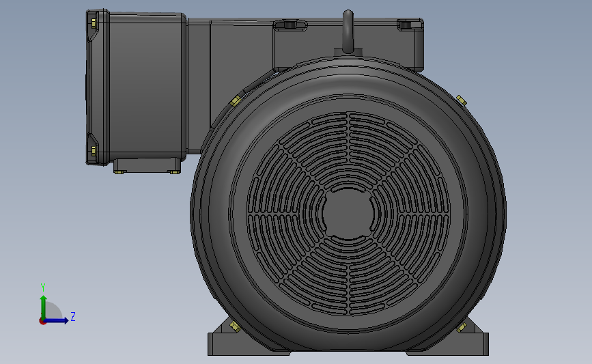Viewport: 592px width, 364px height.
Task: Click the blue Z axis arrow of the triad
Action: (56, 320)
